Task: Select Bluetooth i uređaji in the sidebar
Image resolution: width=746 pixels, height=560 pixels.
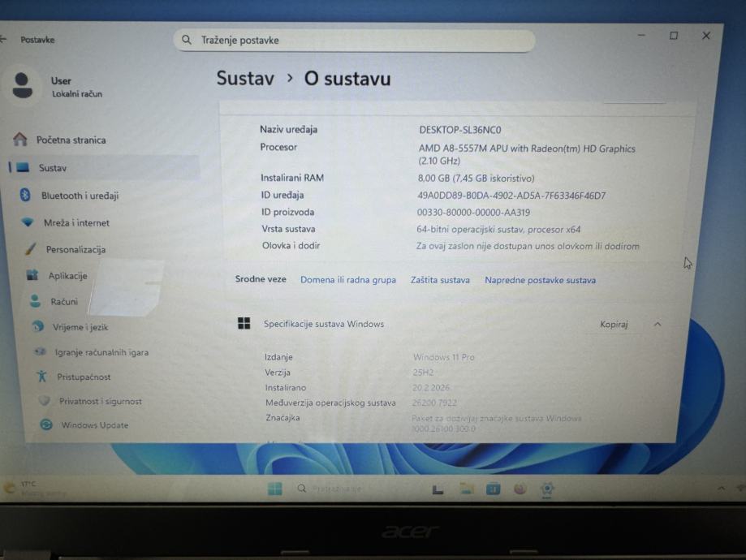Action: click(x=80, y=196)
